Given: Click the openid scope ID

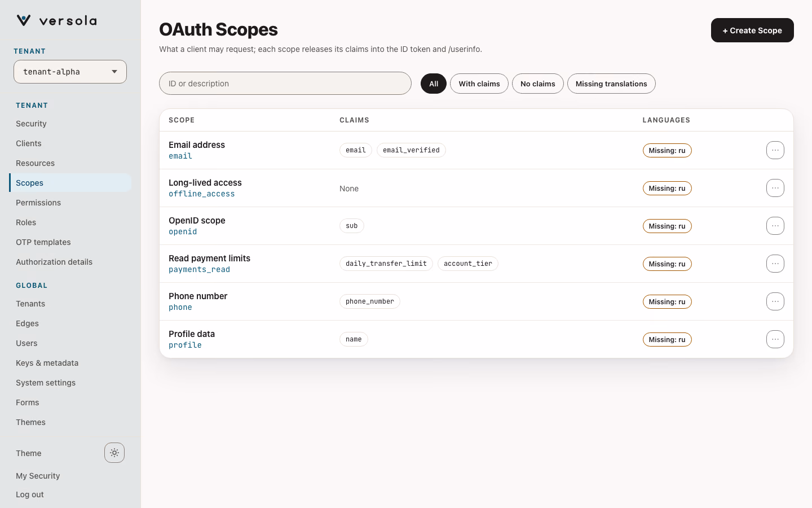Looking at the screenshot, I should pos(183,231).
